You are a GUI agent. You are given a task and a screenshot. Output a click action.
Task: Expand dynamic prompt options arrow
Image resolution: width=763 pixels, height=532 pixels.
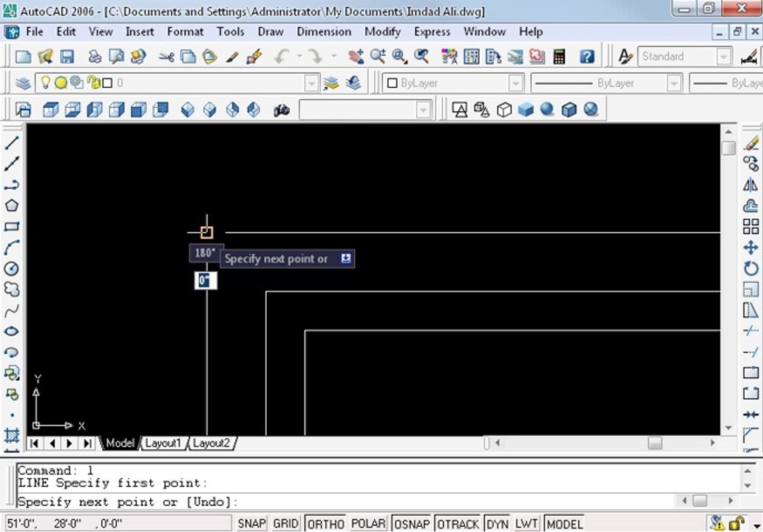[346, 258]
